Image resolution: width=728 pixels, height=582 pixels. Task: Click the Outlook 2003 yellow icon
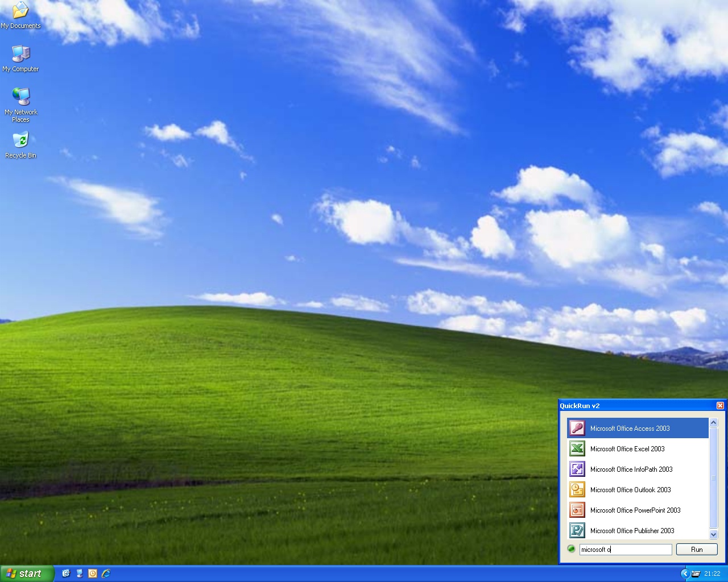pos(577,489)
